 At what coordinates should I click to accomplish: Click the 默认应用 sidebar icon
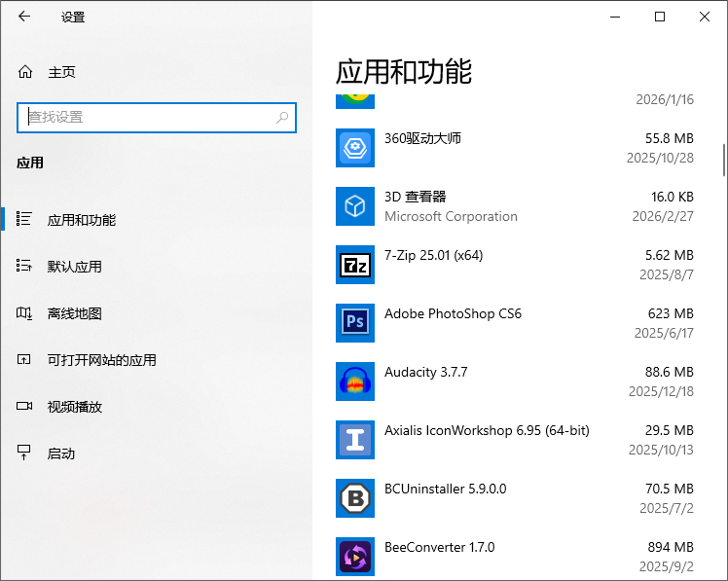click(x=23, y=266)
